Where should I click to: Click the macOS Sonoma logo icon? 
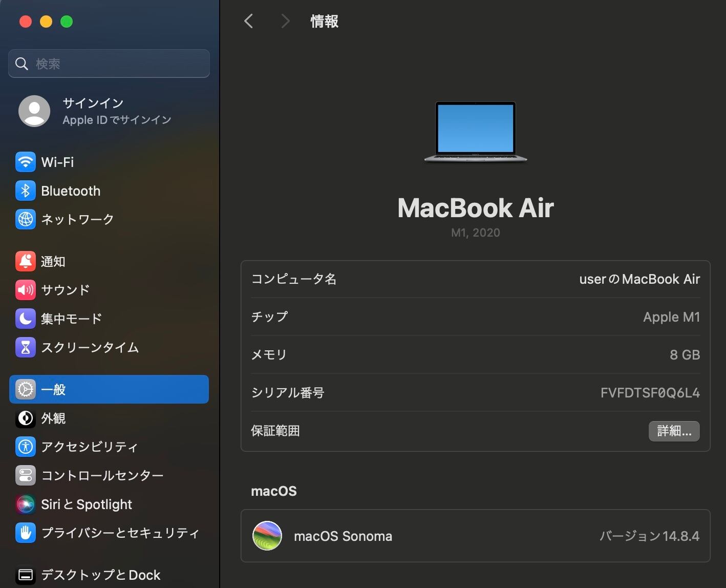click(267, 536)
